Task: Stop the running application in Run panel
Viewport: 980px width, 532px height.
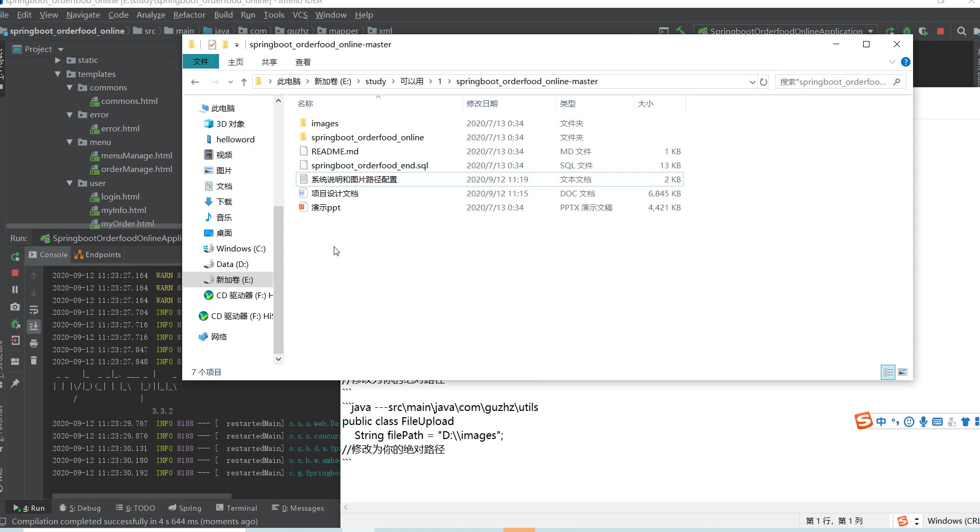Action: (15, 273)
